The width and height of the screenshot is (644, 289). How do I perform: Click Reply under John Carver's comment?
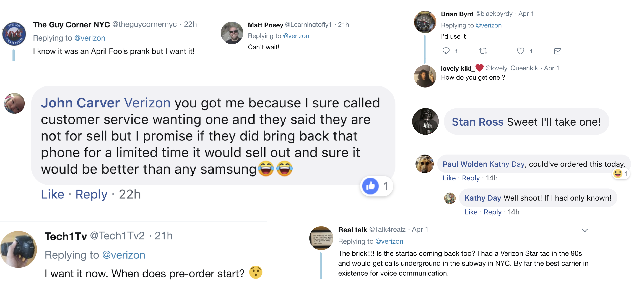point(91,194)
